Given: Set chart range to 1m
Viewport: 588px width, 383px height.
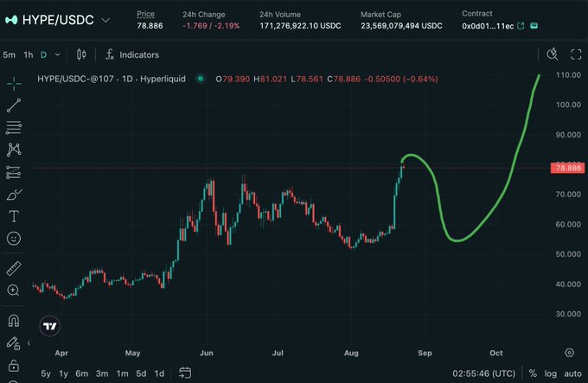Looking at the screenshot, I should pyautogui.click(x=122, y=373).
